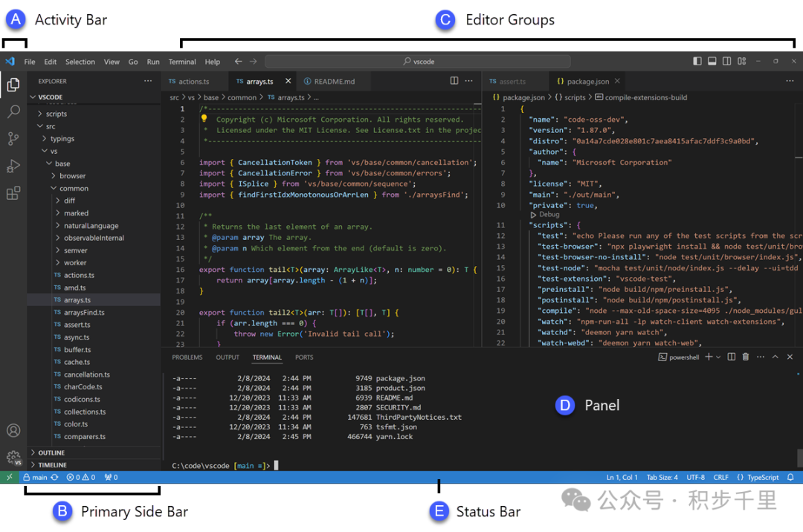Open Customize Layout icon

click(x=741, y=62)
